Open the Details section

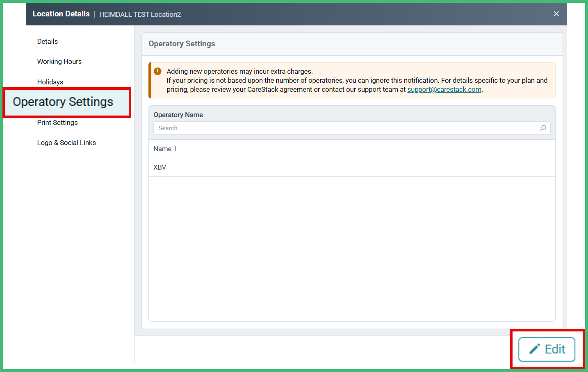47,41
